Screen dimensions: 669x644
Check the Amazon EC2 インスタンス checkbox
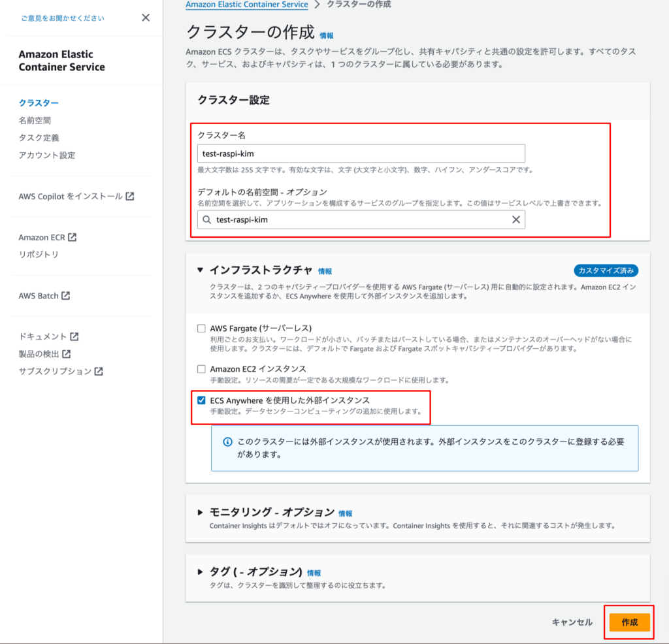coord(201,369)
